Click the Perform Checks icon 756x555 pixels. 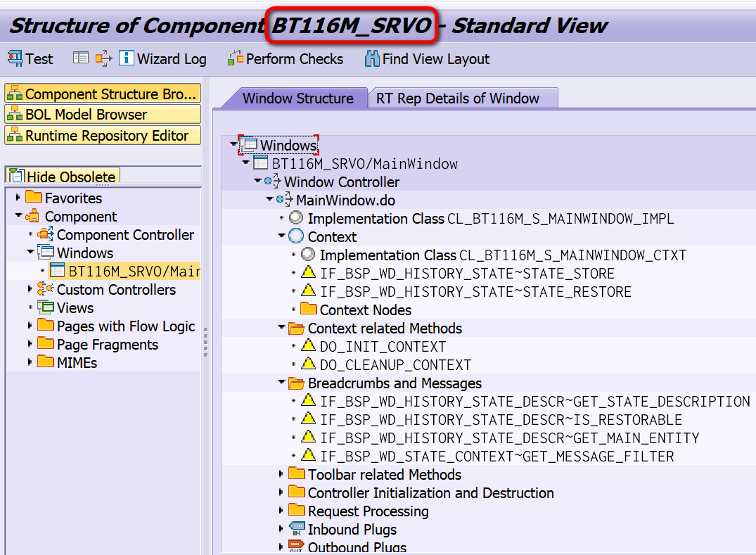[236, 58]
